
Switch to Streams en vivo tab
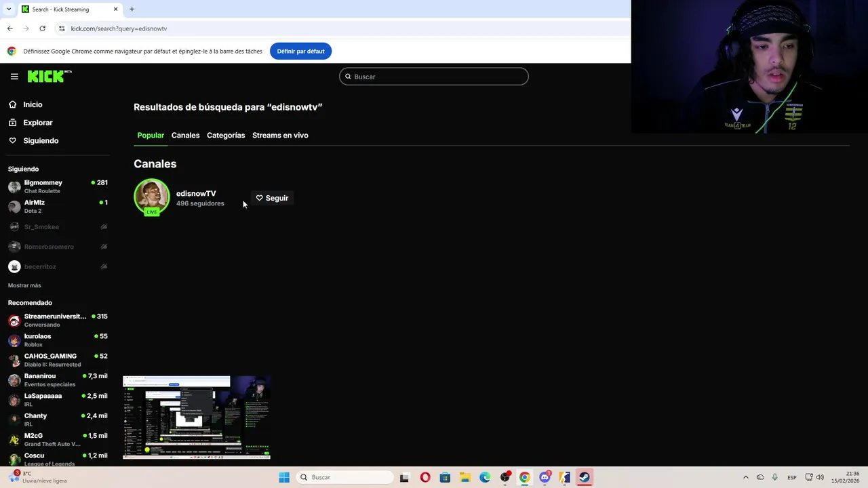click(280, 135)
